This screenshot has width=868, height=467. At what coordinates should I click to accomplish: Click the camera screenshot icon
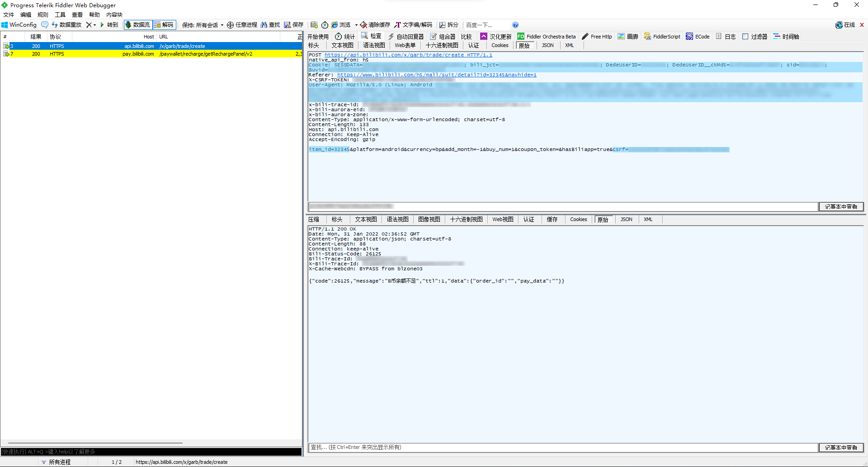coord(314,25)
